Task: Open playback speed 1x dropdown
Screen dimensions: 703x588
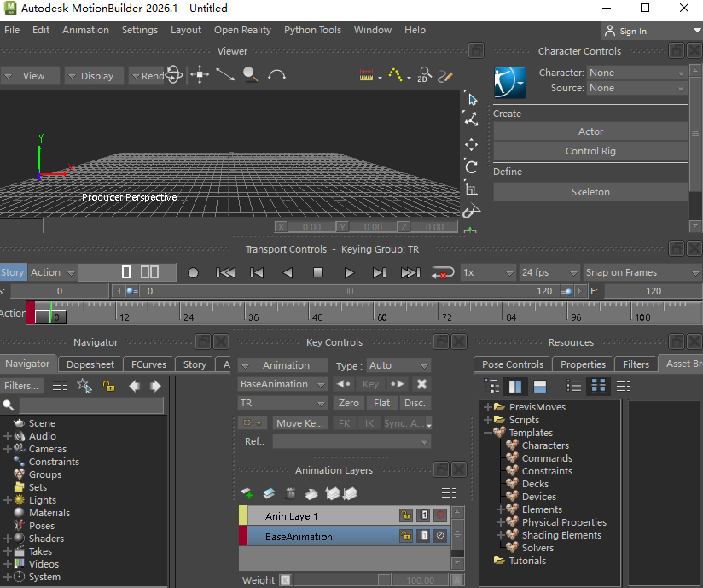Action: (x=488, y=272)
